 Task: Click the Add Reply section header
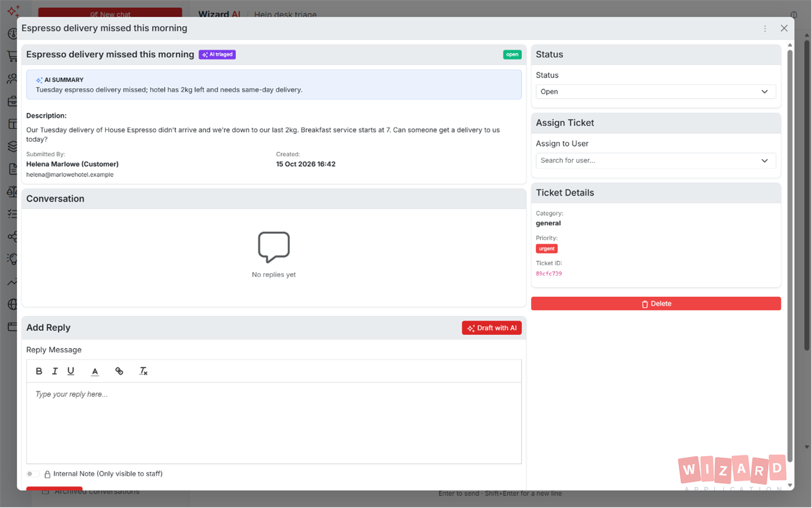[274, 328]
